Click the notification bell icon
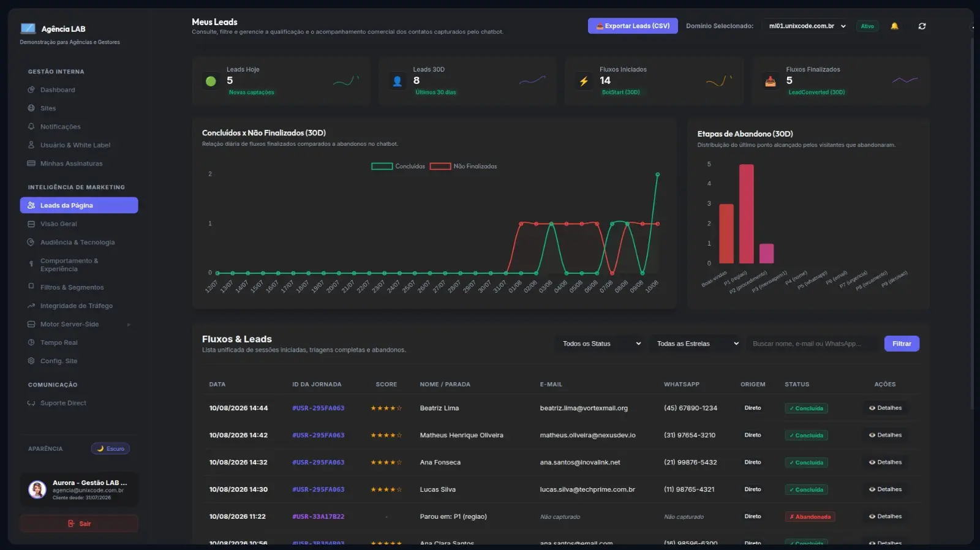This screenshot has width=980, height=550. [x=894, y=26]
